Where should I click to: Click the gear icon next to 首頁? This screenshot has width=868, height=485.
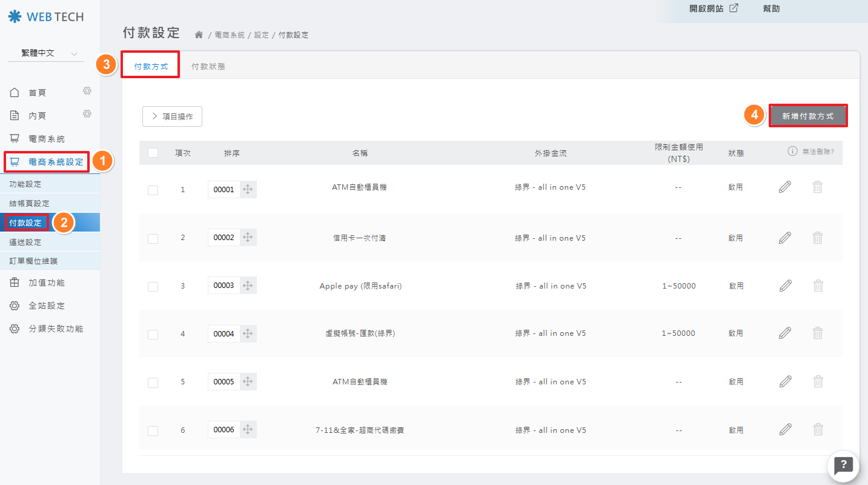pos(87,91)
